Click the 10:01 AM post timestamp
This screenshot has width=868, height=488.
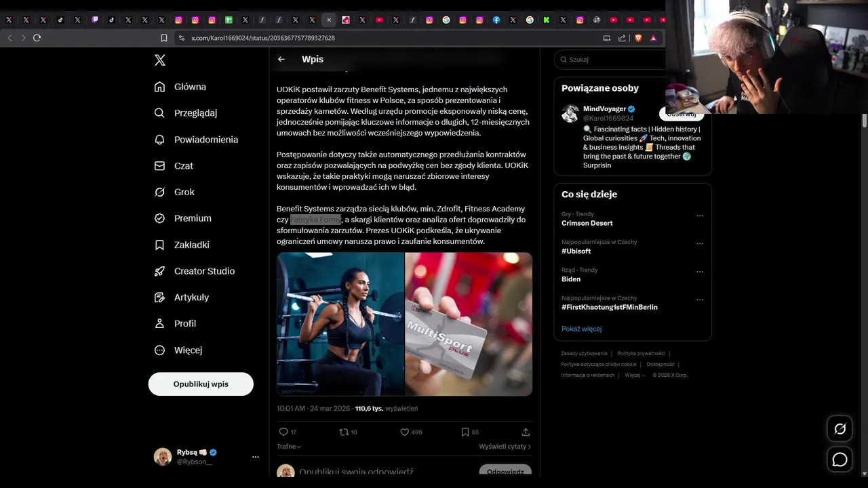coord(315,409)
